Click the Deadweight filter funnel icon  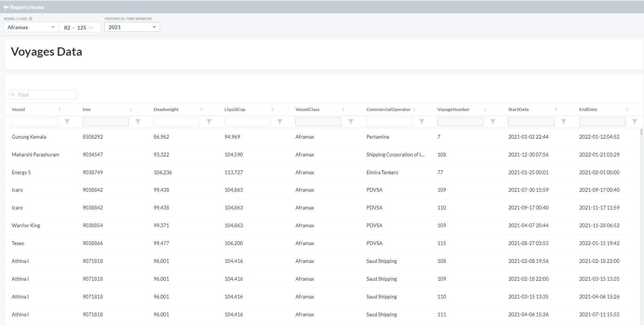(x=209, y=122)
